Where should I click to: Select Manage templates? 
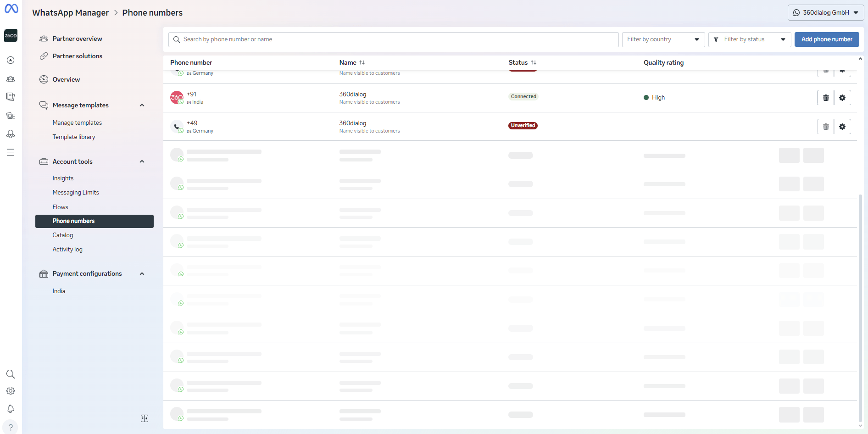tap(77, 122)
